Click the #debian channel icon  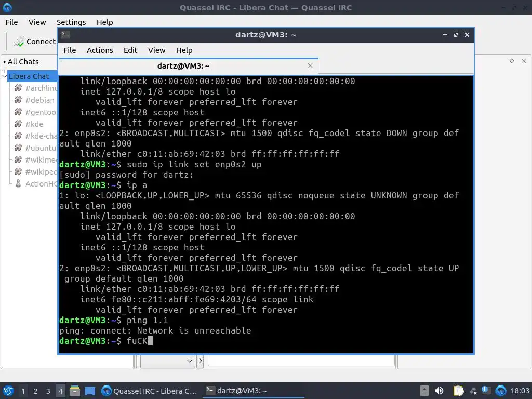18,100
